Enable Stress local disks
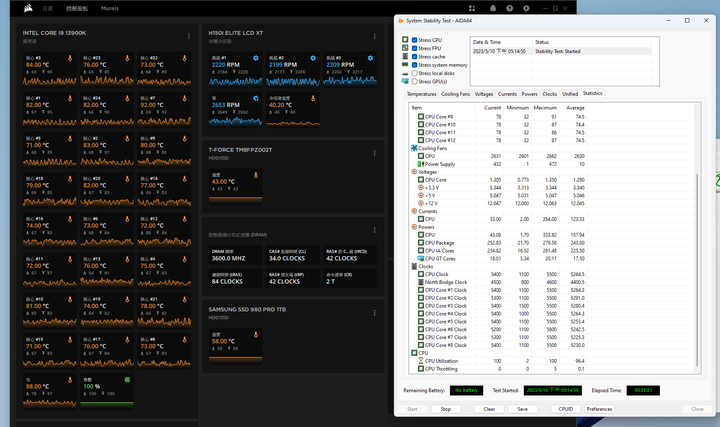Screen dimensions: 720x427 tap(415, 73)
